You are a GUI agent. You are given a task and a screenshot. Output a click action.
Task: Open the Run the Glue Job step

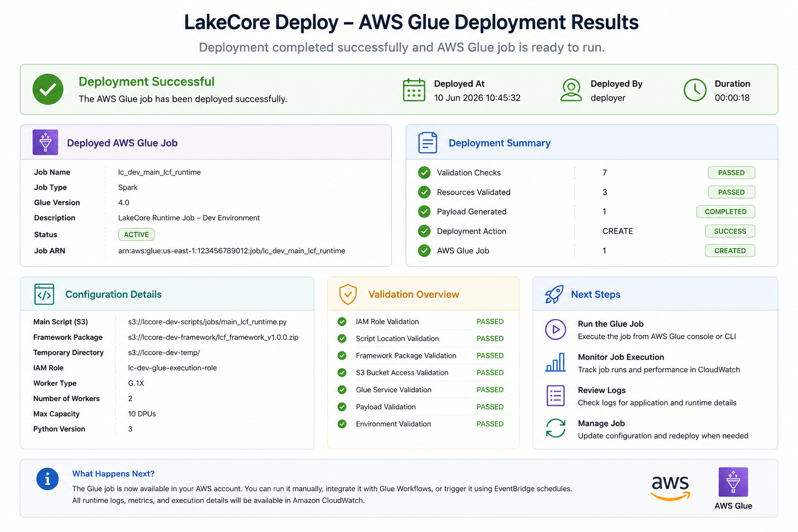click(646, 330)
